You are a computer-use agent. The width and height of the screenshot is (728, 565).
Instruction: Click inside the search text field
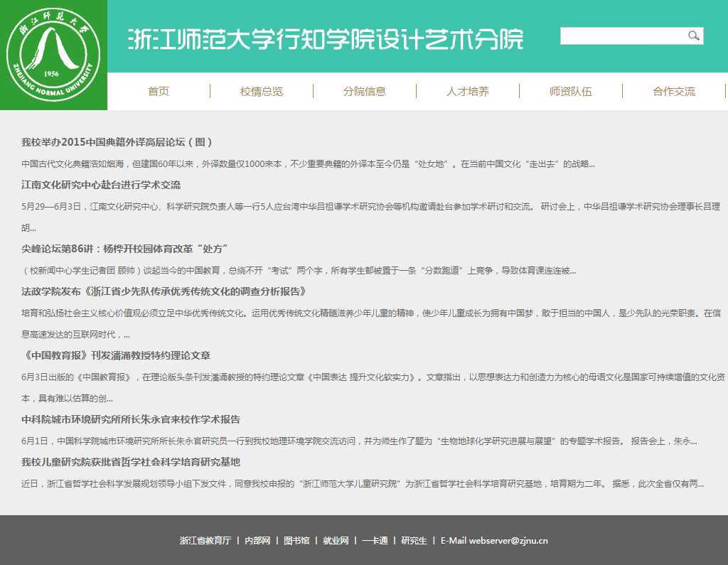click(x=622, y=36)
